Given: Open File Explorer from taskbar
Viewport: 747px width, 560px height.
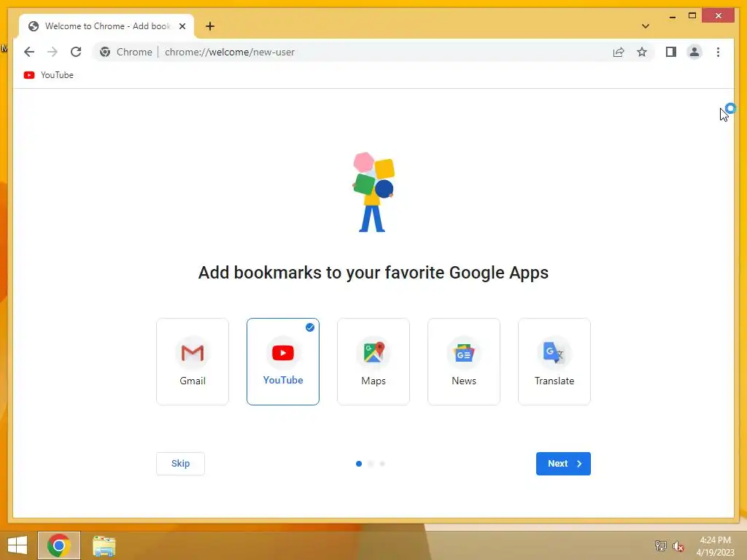Looking at the screenshot, I should [x=104, y=545].
